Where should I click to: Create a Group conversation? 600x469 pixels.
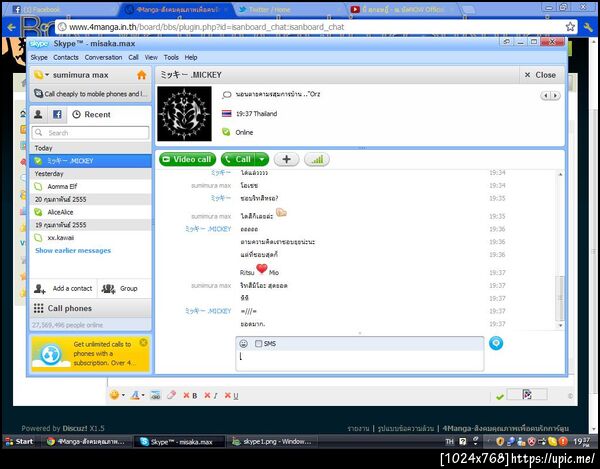click(x=120, y=288)
